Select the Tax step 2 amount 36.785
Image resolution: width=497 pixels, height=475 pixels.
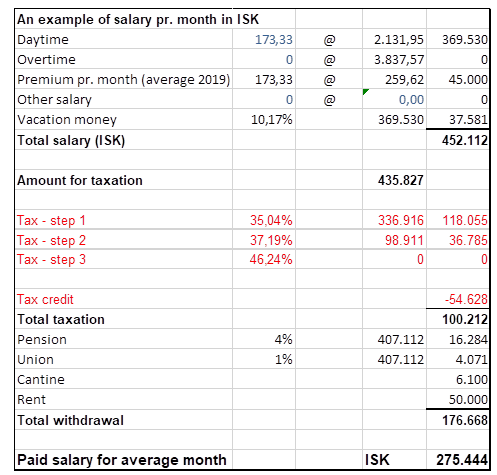[458, 239]
